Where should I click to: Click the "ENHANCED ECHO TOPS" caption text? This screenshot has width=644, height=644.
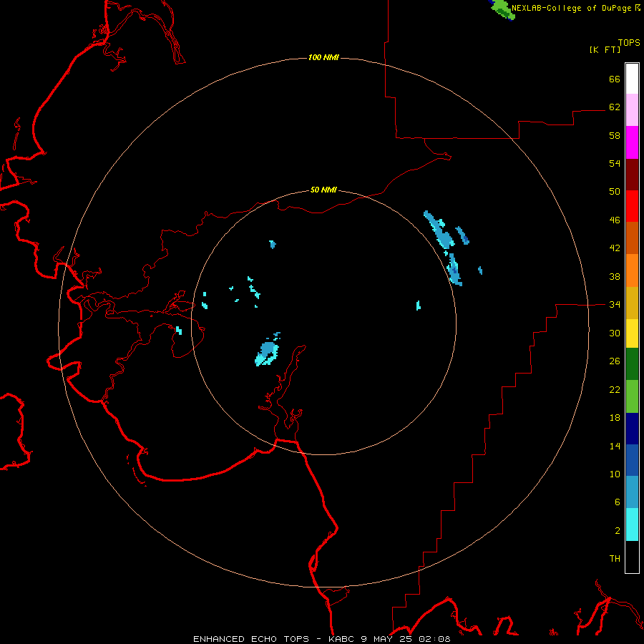(x=251, y=639)
